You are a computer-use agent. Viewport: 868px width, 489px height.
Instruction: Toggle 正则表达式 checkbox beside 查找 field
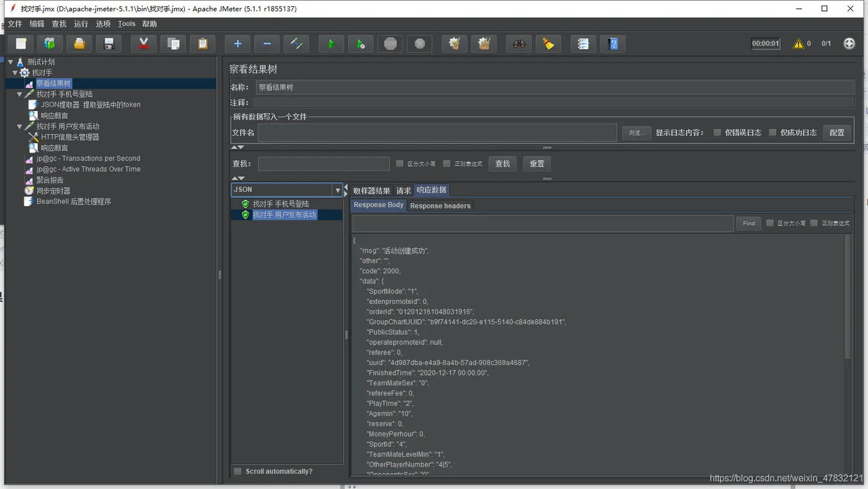446,164
